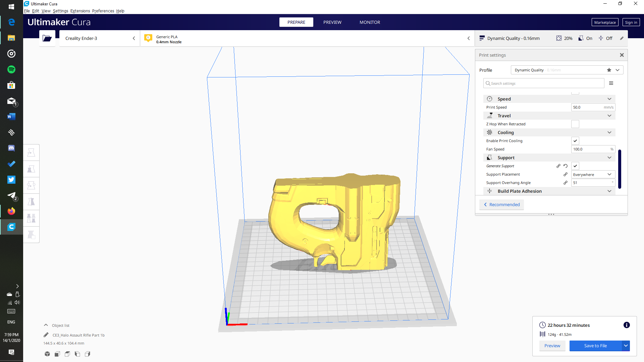This screenshot has height=362, width=644.
Task: Open Per Model Settings tool
Action: coord(31,218)
